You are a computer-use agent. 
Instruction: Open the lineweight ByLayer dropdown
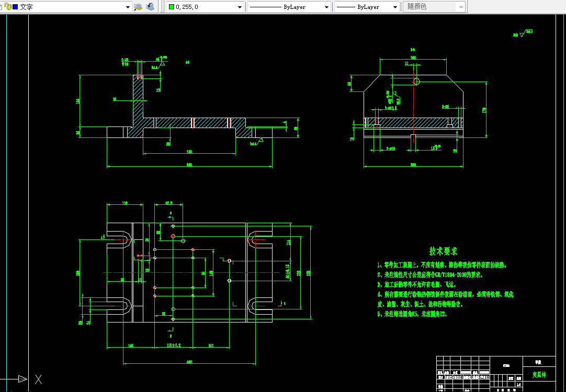click(x=395, y=7)
